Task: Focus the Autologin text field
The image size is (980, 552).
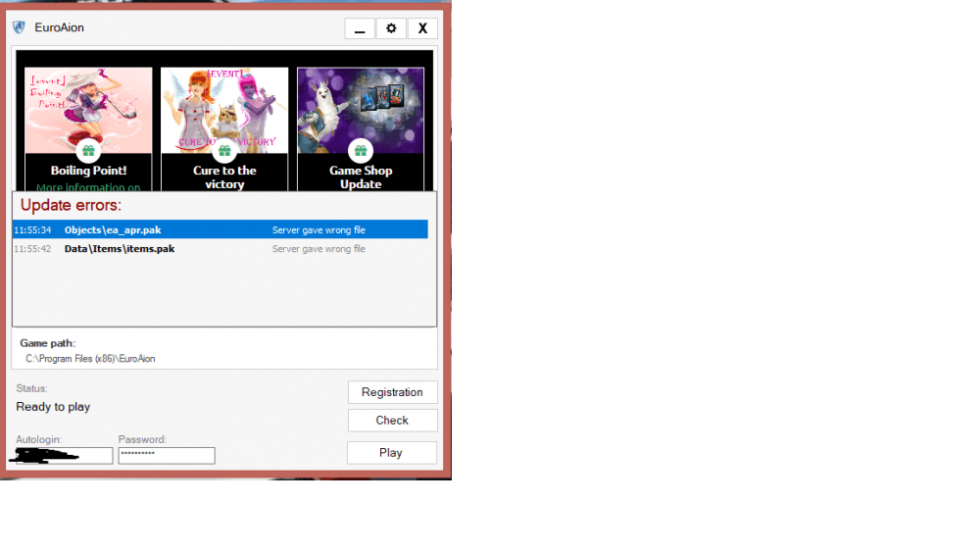Action: [x=65, y=456]
